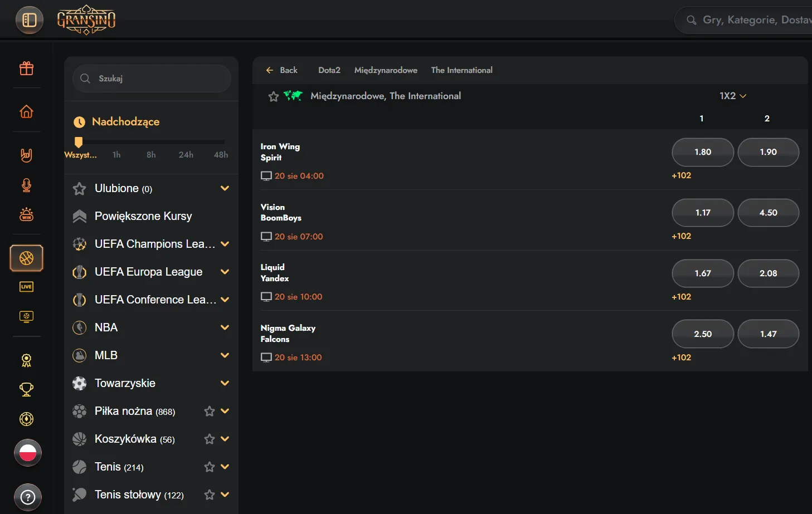Expand the Towarzyskie chevron
The width and height of the screenshot is (812, 514).
225,383
